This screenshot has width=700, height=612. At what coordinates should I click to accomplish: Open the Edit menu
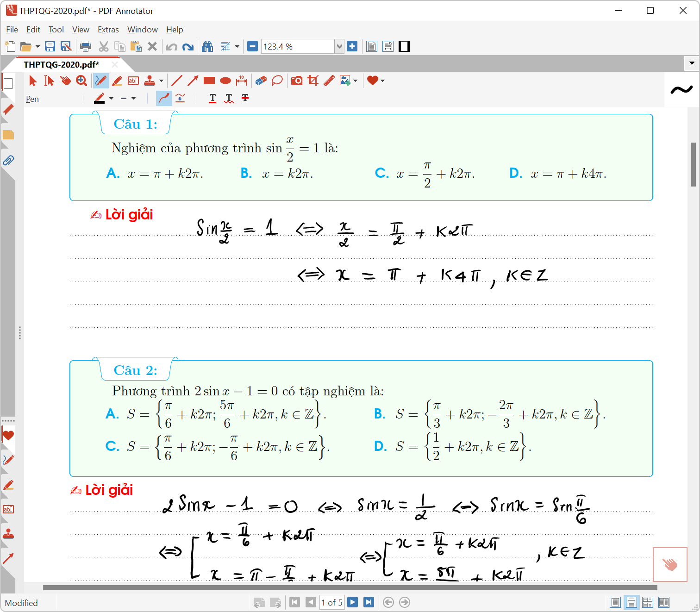pyautogui.click(x=33, y=30)
